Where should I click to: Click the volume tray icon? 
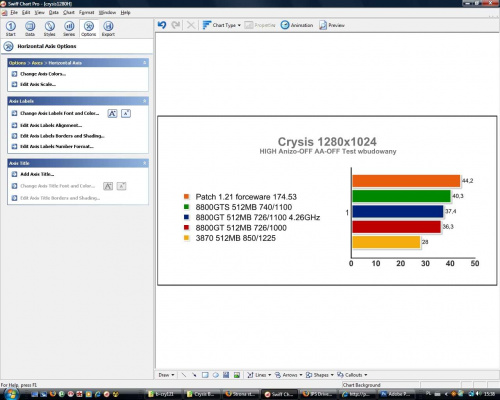478,394
